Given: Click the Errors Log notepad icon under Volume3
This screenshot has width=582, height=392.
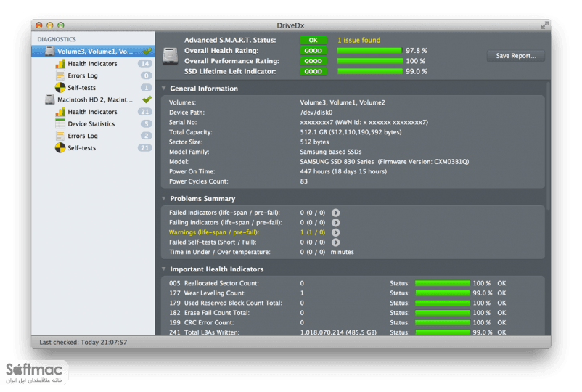Looking at the screenshot, I should coord(60,75).
